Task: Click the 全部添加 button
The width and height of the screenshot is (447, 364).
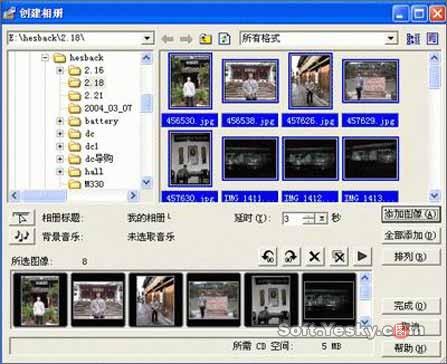Action: (411, 236)
